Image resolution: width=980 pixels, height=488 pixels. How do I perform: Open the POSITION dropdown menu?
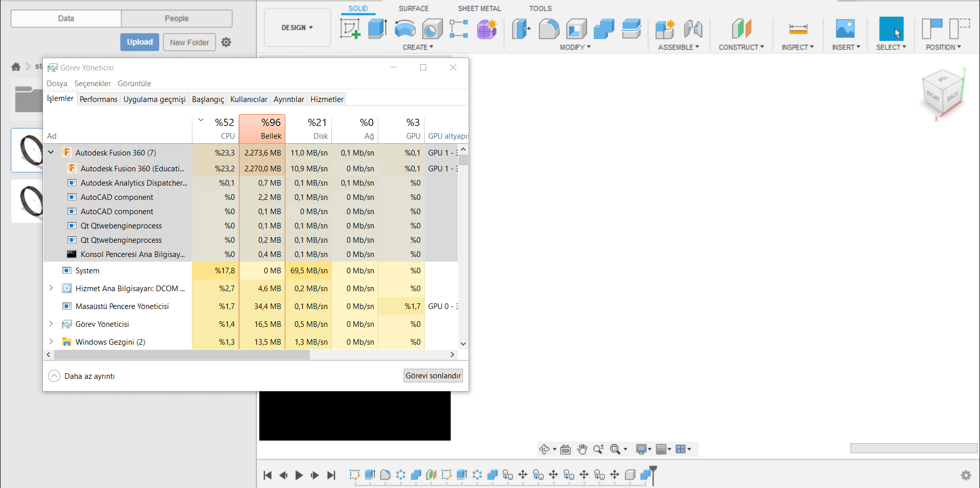943,47
